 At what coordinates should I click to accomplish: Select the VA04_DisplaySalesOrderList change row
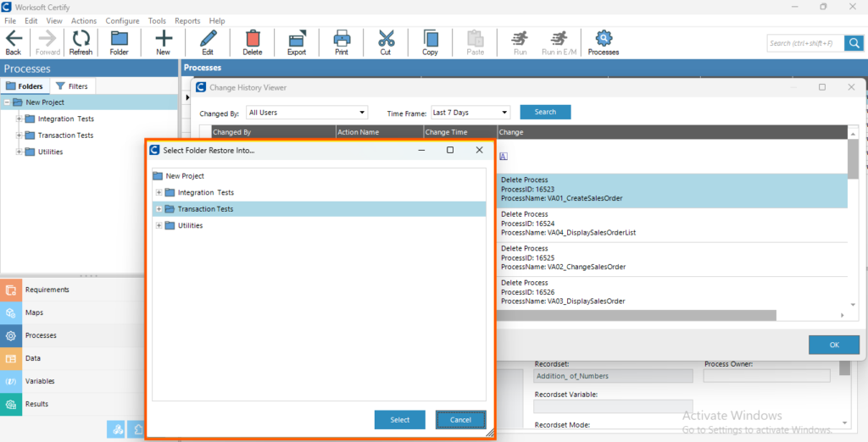click(x=672, y=224)
